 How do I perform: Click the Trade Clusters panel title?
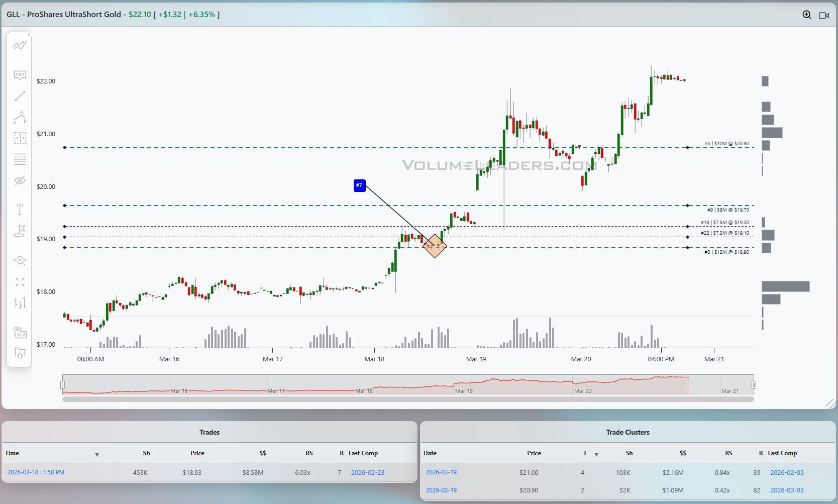click(627, 432)
